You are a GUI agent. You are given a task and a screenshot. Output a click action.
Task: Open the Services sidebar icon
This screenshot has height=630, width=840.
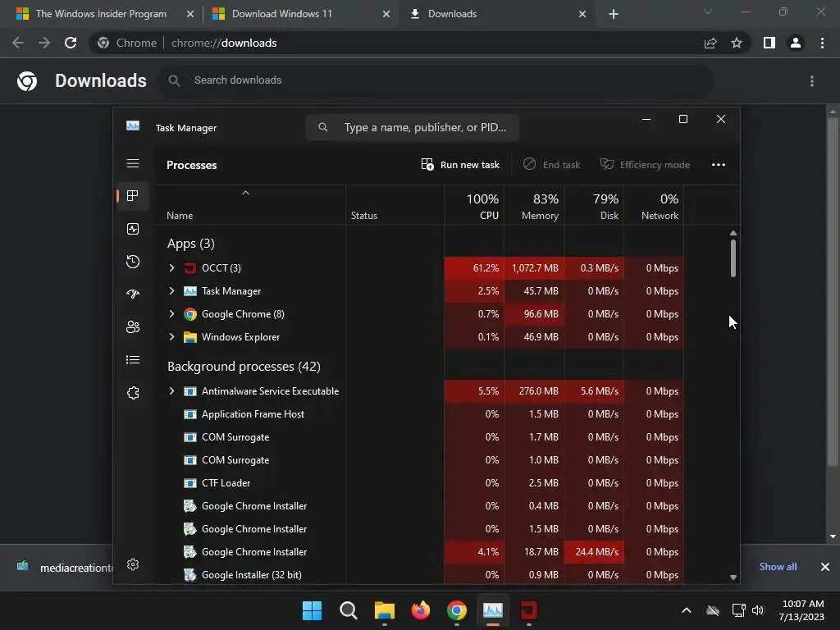(x=133, y=393)
